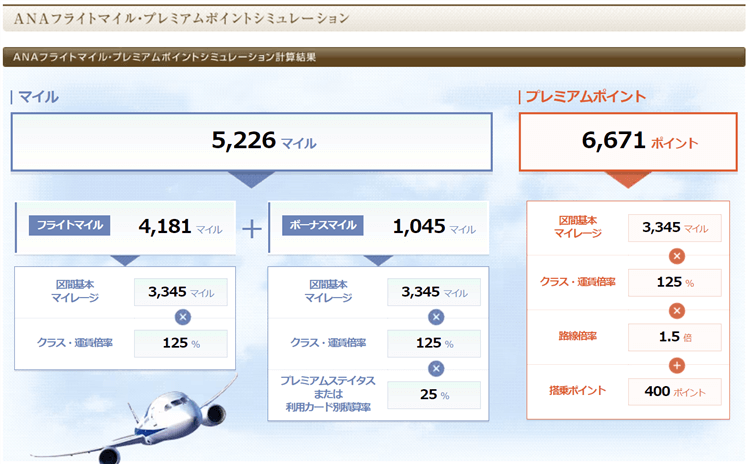Select the フライトマイル label badge
The image size is (750, 464).
tap(70, 226)
